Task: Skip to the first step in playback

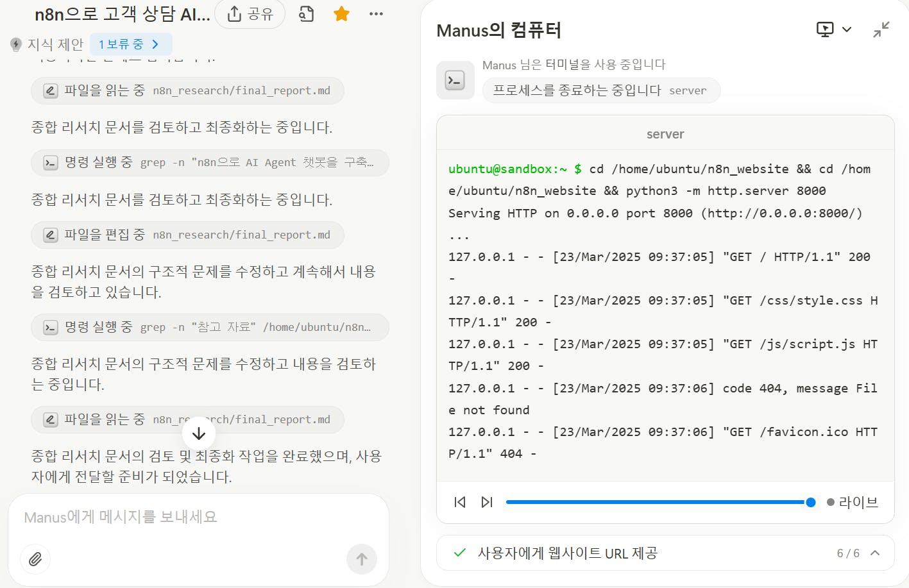Action: pos(460,502)
